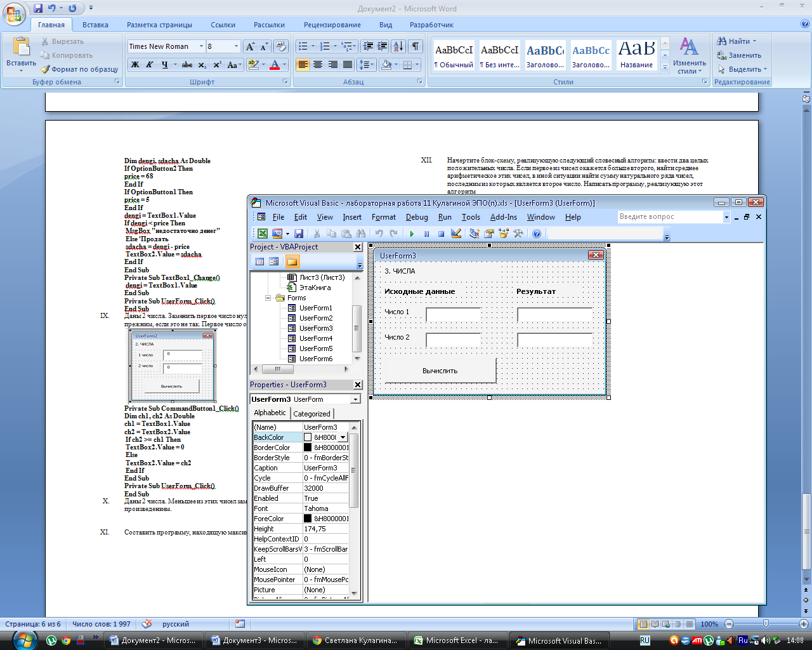Screen dimensions: 812x650
Task: Click the Word Office button
Action: pos(15,14)
